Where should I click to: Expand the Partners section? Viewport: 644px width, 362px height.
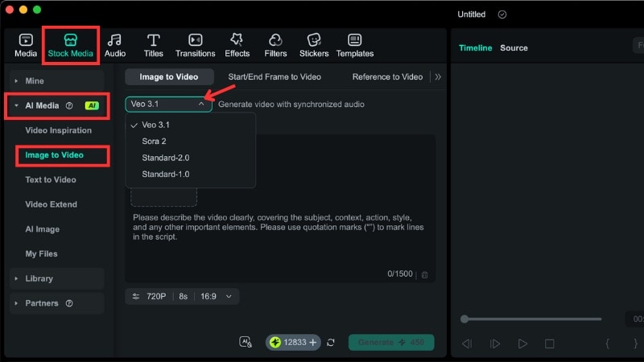tap(16, 303)
